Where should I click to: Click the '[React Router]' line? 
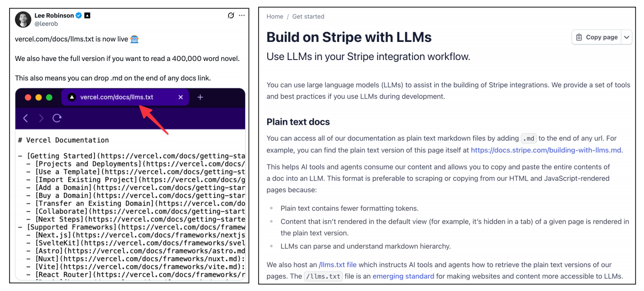[x=135, y=275]
